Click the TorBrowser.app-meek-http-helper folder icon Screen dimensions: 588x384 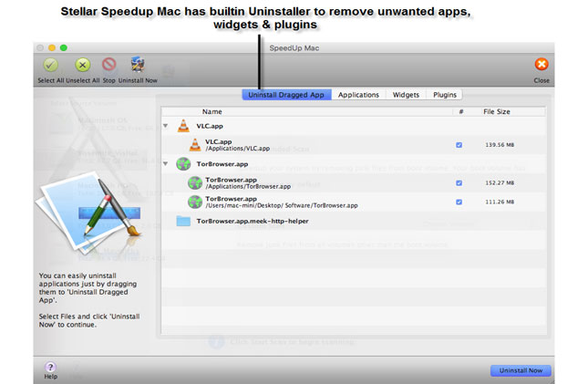[x=183, y=221]
